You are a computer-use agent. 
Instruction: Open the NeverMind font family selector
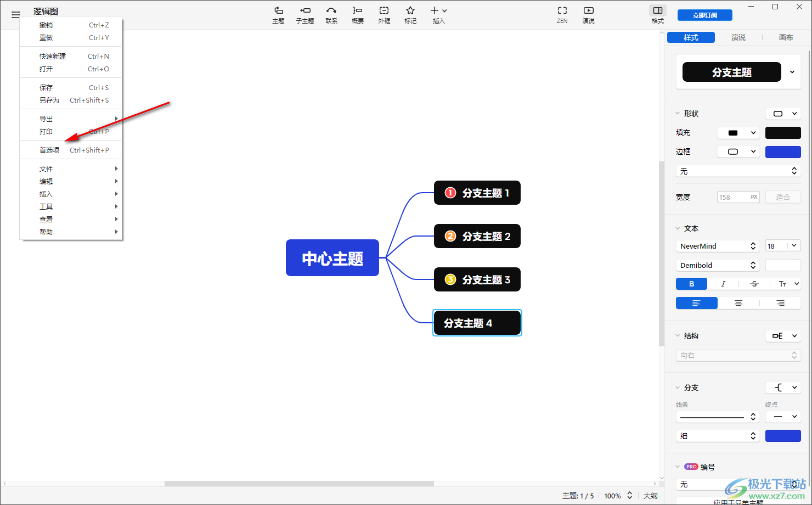coord(718,246)
